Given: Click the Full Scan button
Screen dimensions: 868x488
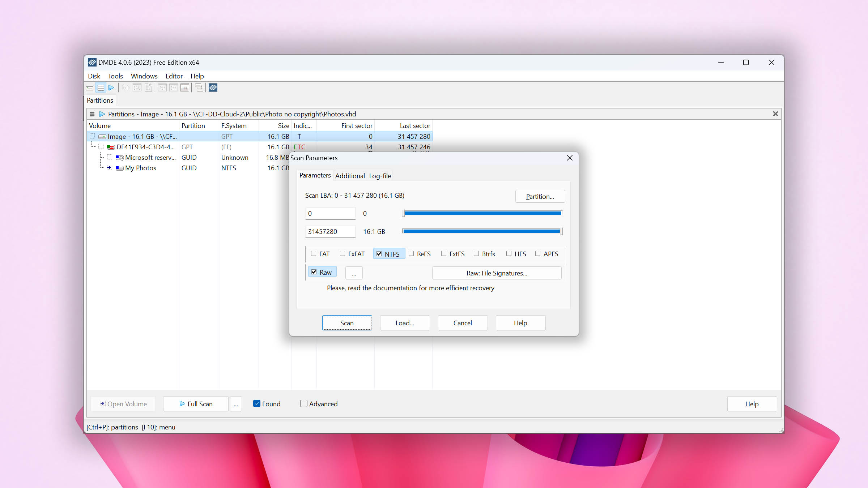Looking at the screenshot, I should 196,404.
